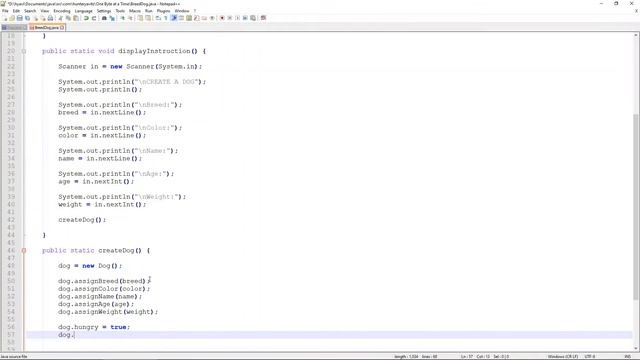This screenshot has width=640, height=360.
Task: Click the Close All toolbar icon
Action: point(43,18)
